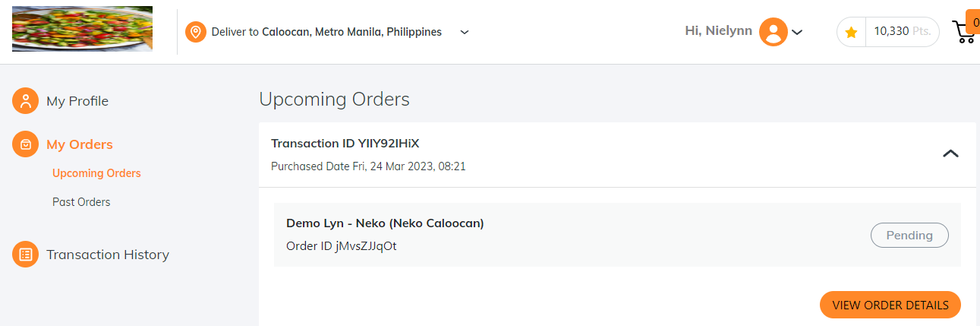Select Upcoming Orders in sidebar
Image resolution: width=980 pixels, height=326 pixels.
pyautogui.click(x=96, y=173)
